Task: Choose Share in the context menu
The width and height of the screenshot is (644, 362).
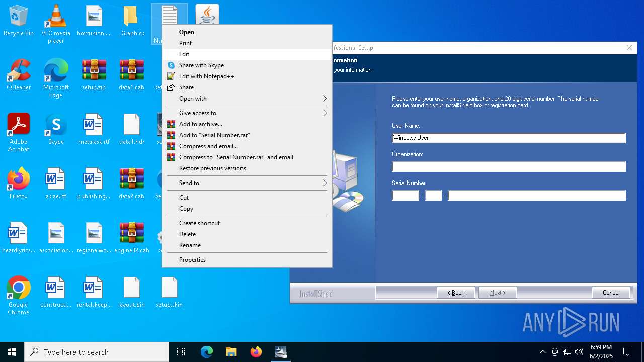Action: tap(247, 87)
